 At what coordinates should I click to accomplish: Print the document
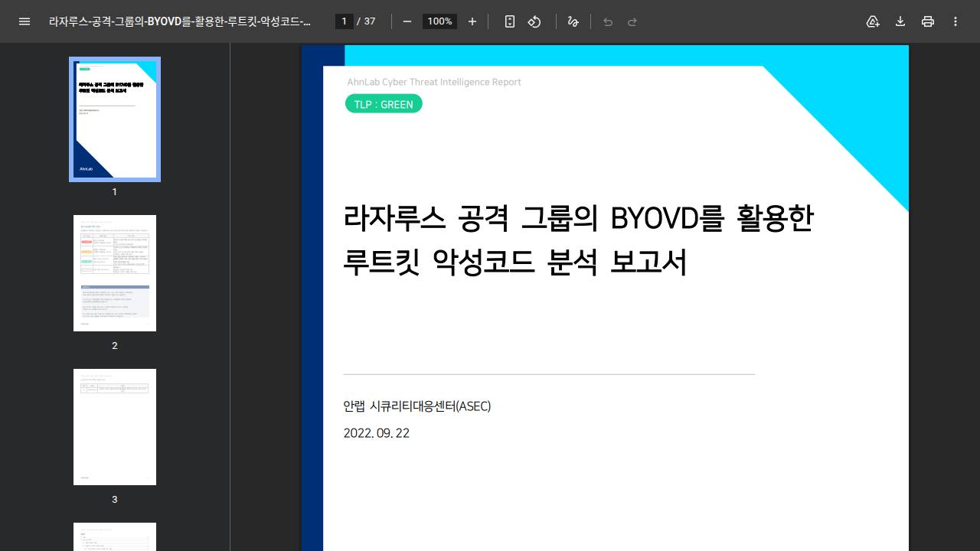[928, 21]
